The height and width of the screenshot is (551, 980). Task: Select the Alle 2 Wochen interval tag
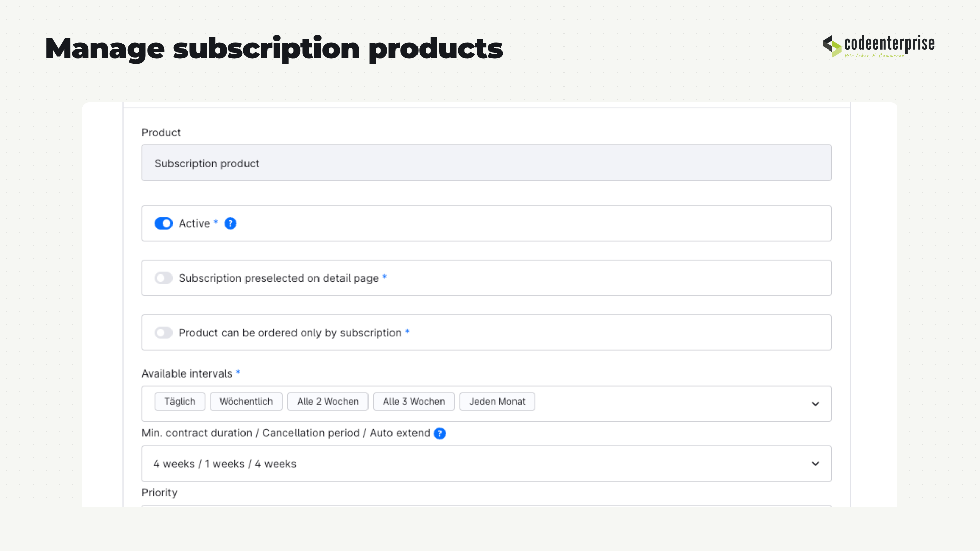[328, 402]
